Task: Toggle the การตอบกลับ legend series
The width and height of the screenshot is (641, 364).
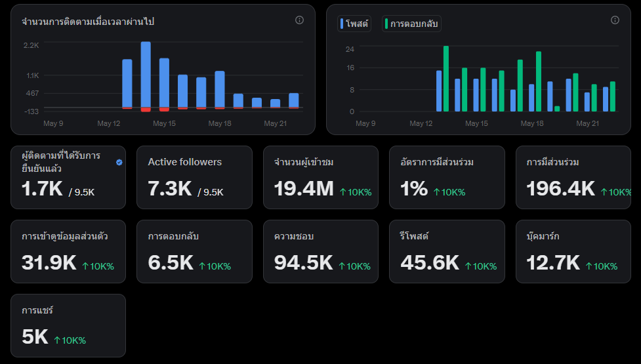Action: (x=411, y=24)
